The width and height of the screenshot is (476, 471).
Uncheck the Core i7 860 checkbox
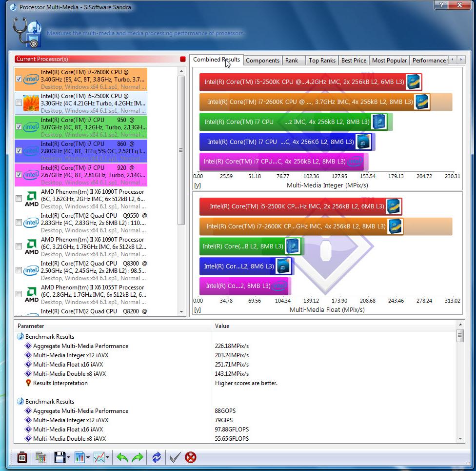[19, 151]
